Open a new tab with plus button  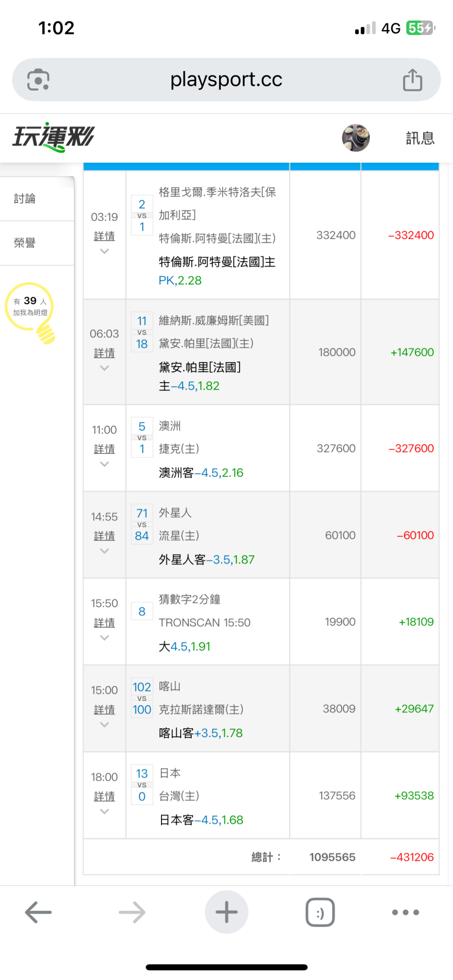coord(226,912)
